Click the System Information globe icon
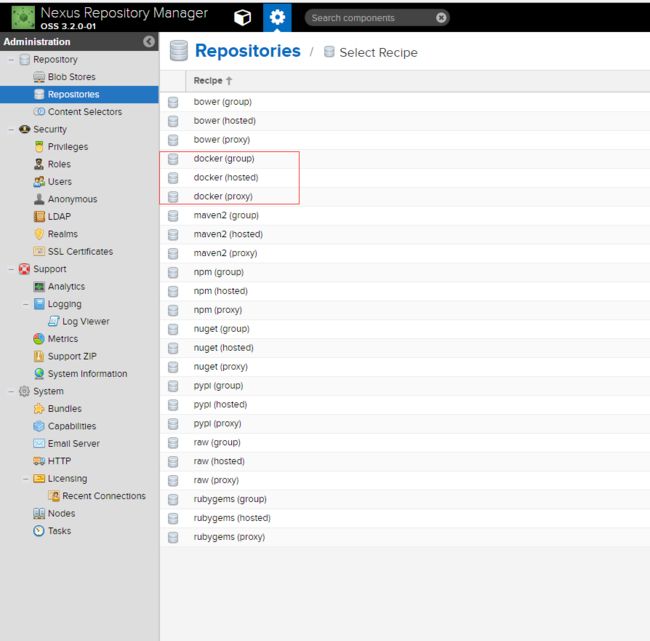 pyautogui.click(x=39, y=374)
